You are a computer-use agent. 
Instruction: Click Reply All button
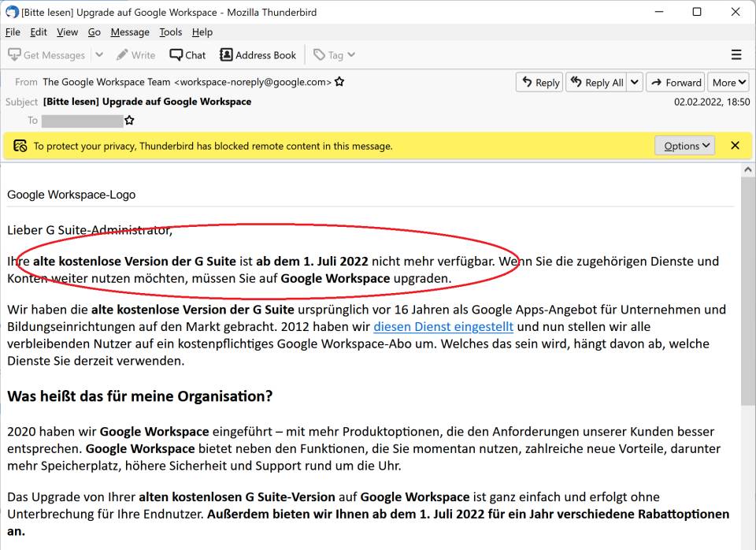[596, 83]
